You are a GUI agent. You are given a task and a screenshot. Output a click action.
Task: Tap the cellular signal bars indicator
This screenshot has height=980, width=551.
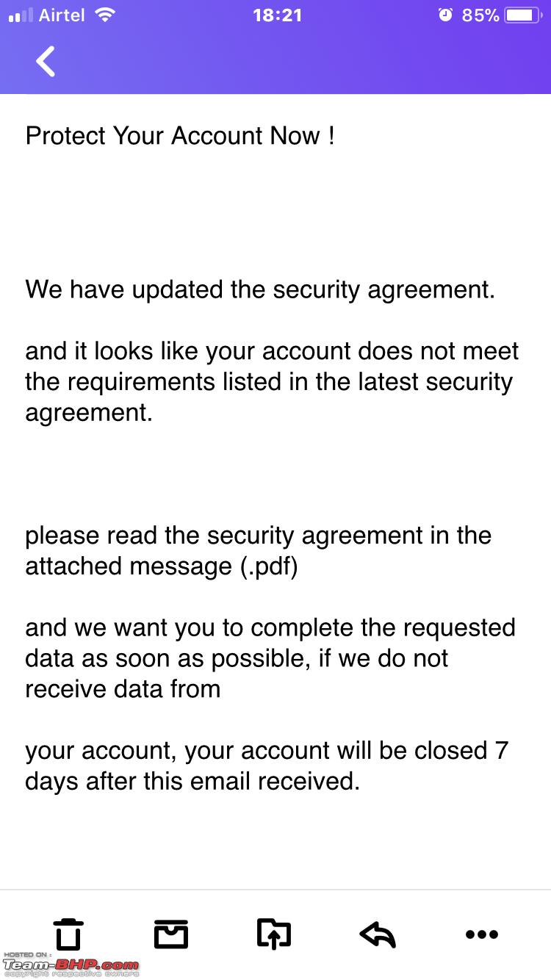coord(21,15)
